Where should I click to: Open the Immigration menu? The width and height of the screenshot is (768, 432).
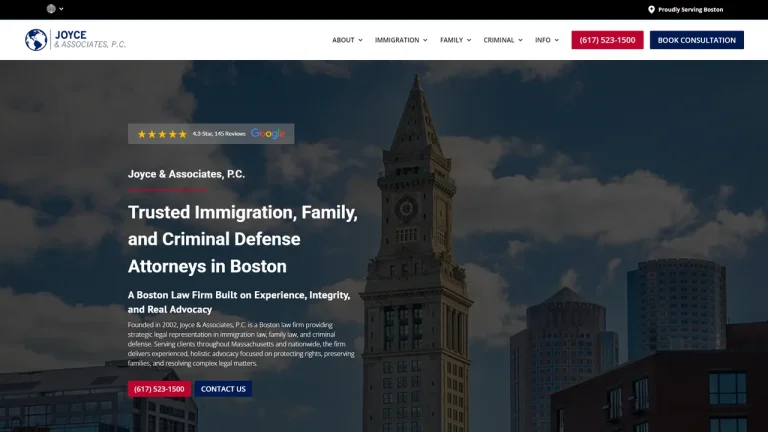tap(397, 40)
